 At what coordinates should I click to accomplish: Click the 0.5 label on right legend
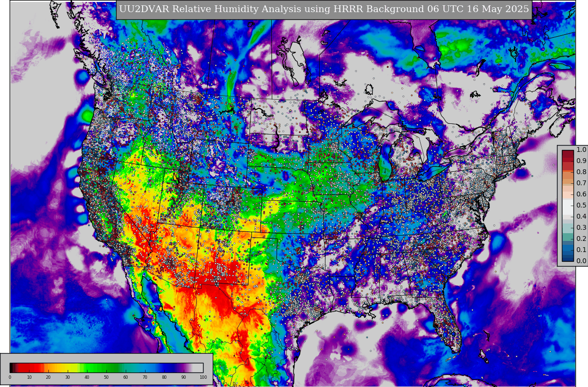pyautogui.click(x=581, y=205)
